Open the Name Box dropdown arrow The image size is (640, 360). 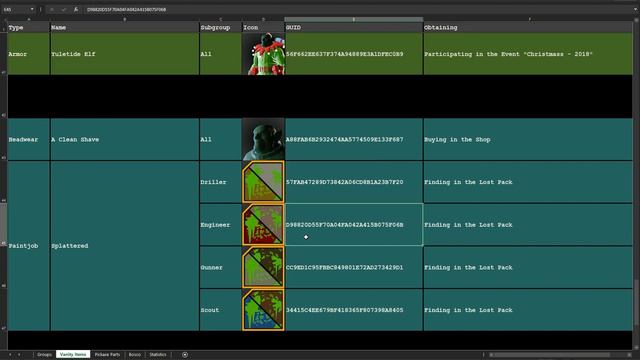[x=32, y=9]
